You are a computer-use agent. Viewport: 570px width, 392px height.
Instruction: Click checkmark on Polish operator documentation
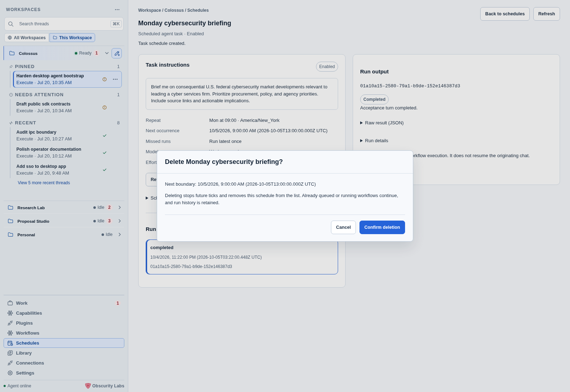104,153
